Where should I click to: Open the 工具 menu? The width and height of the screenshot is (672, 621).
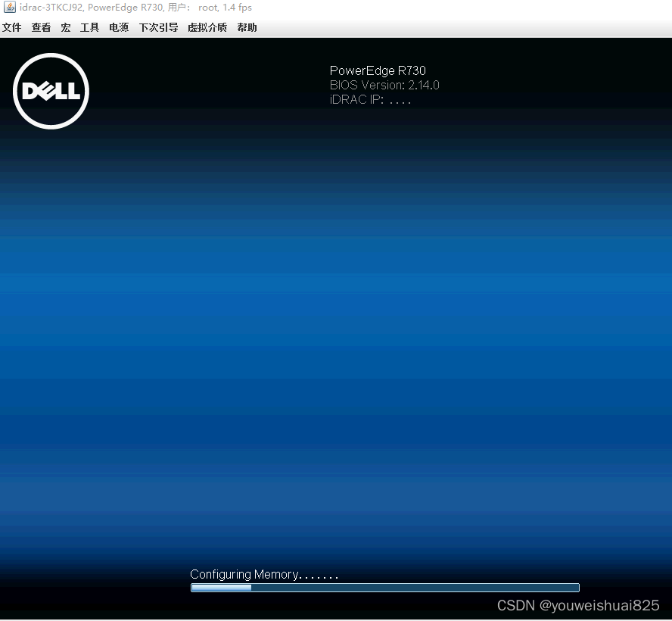click(x=89, y=27)
